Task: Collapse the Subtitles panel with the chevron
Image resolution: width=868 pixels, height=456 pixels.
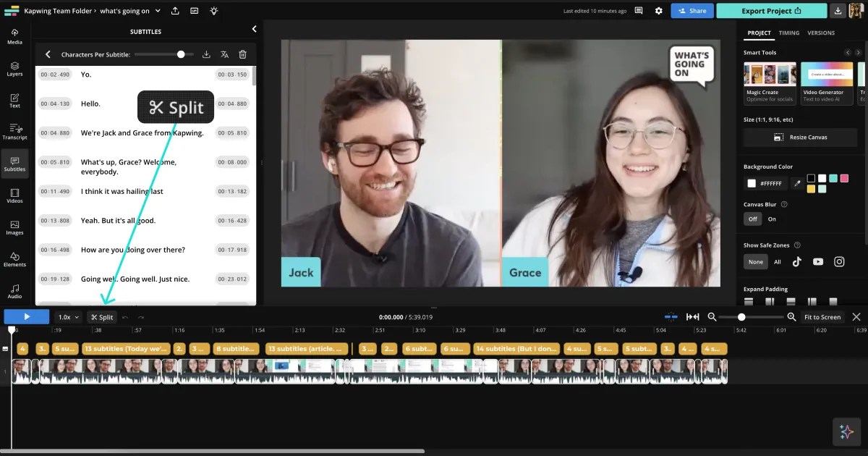Action: click(x=254, y=29)
